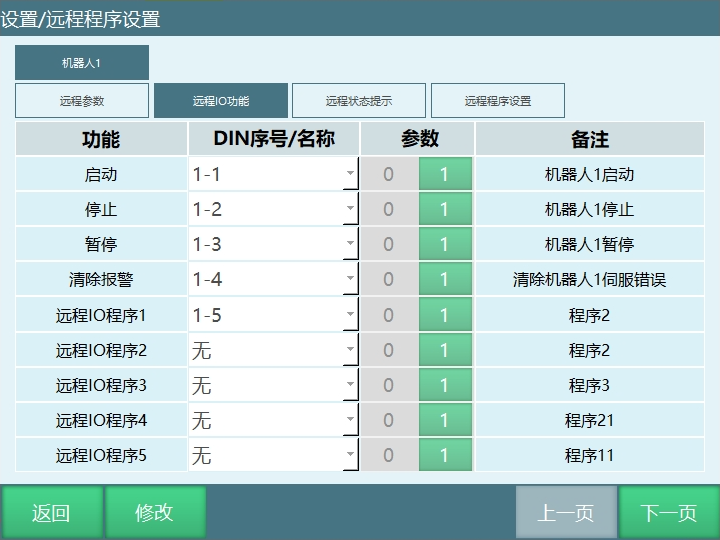Image resolution: width=720 pixels, height=540 pixels.
Task: Switch to 远程参数 tab
Action: coord(82,101)
